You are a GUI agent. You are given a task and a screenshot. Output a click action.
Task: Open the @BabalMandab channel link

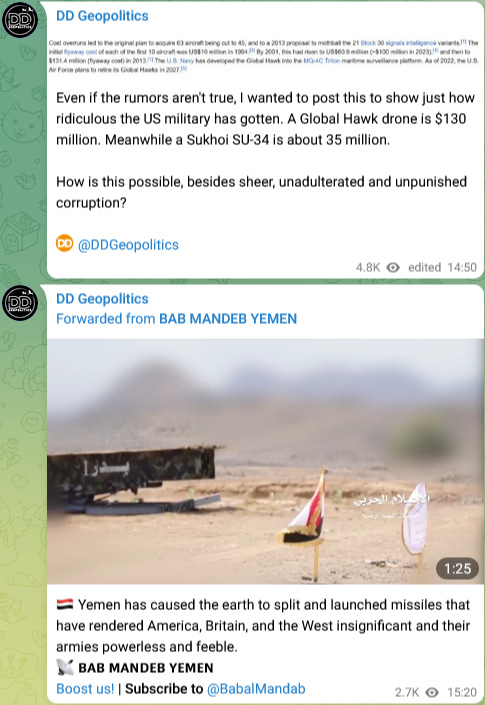coord(256,689)
